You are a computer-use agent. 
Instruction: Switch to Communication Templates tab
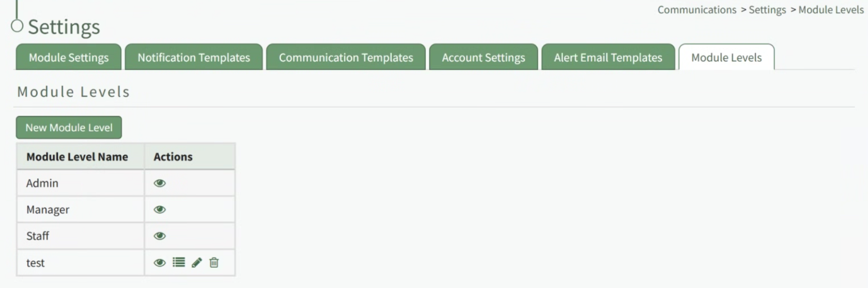point(346,57)
